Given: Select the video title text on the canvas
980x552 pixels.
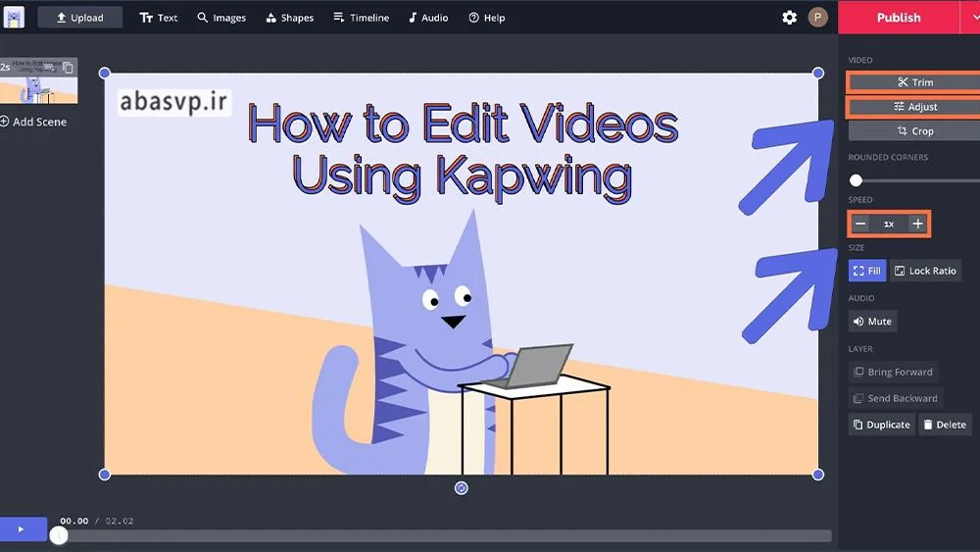Looking at the screenshot, I should 463,151.
